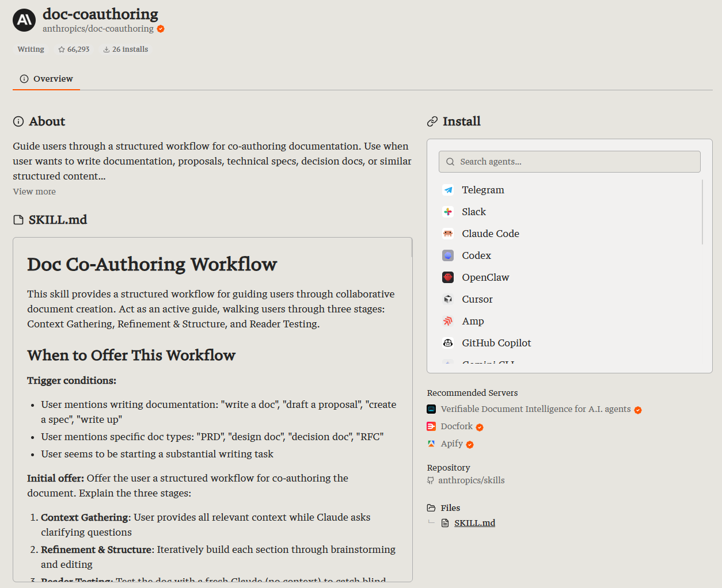Click the star icon beside 66,293
Viewport: 722px width, 588px height.
(x=62, y=49)
